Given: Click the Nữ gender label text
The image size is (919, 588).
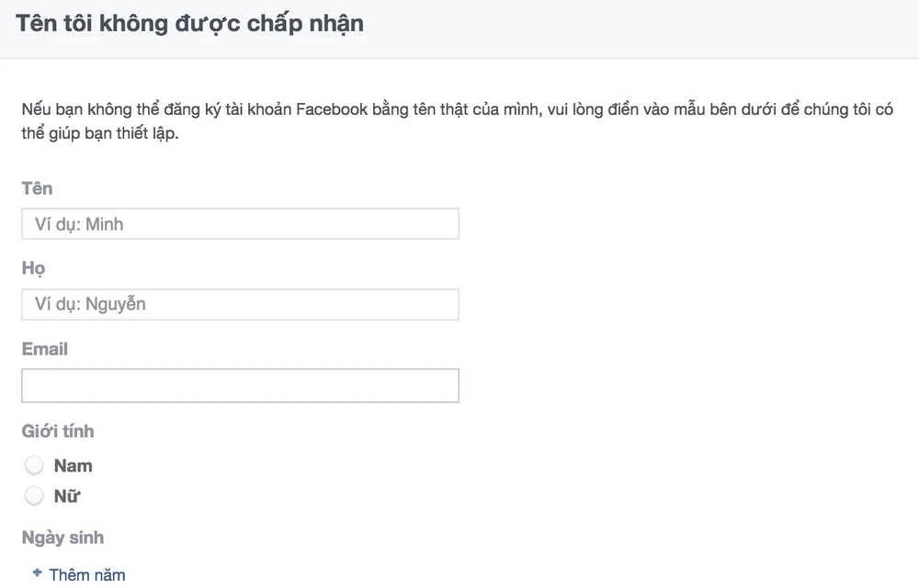Looking at the screenshot, I should tap(67, 497).
